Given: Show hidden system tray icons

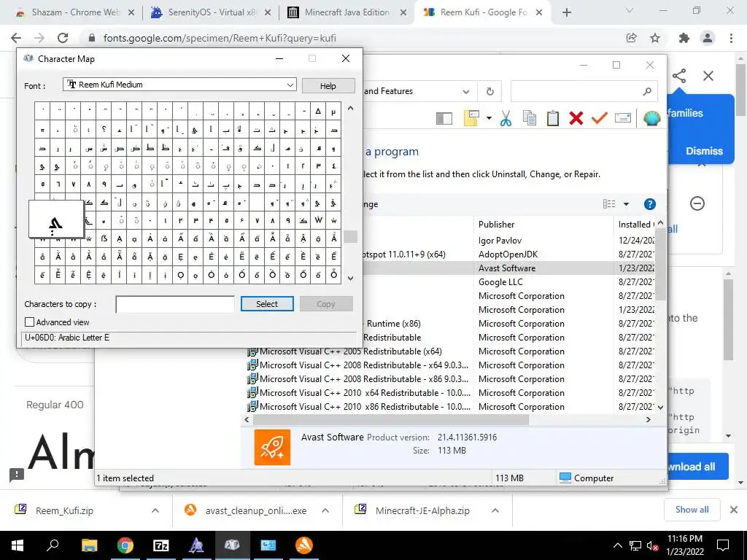Looking at the screenshot, I should (617, 545).
